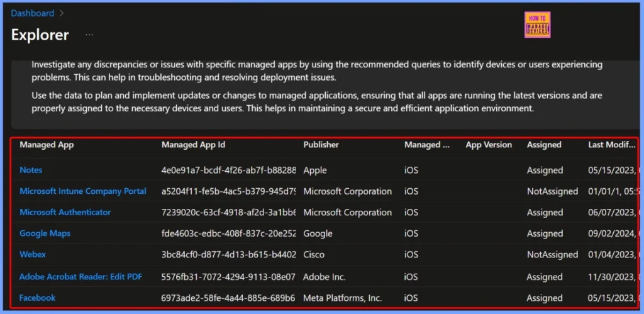Sort by Assigned column header
The height and width of the screenshot is (314, 644).
point(544,145)
